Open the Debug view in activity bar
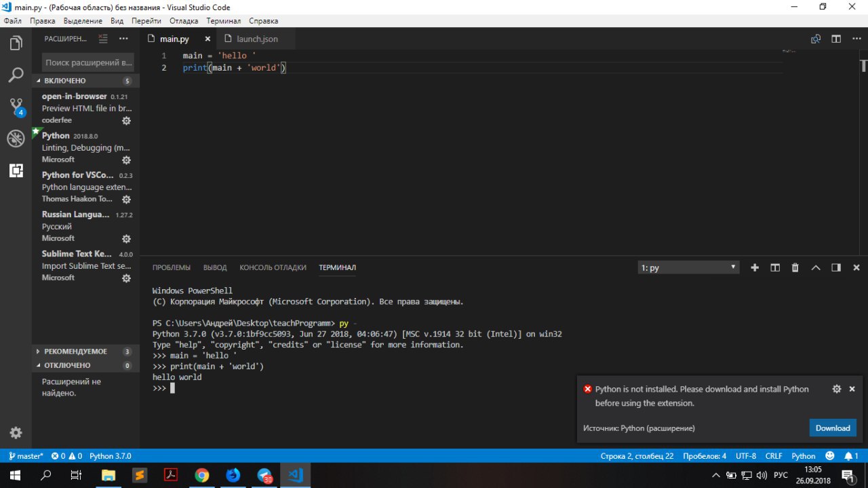This screenshot has height=488, width=868. click(16, 138)
